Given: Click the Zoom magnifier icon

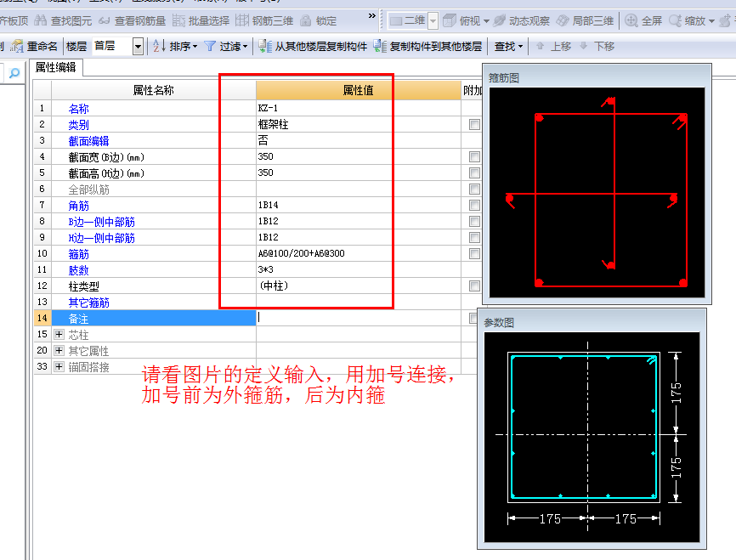Looking at the screenshot, I should [x=675, y=20].
